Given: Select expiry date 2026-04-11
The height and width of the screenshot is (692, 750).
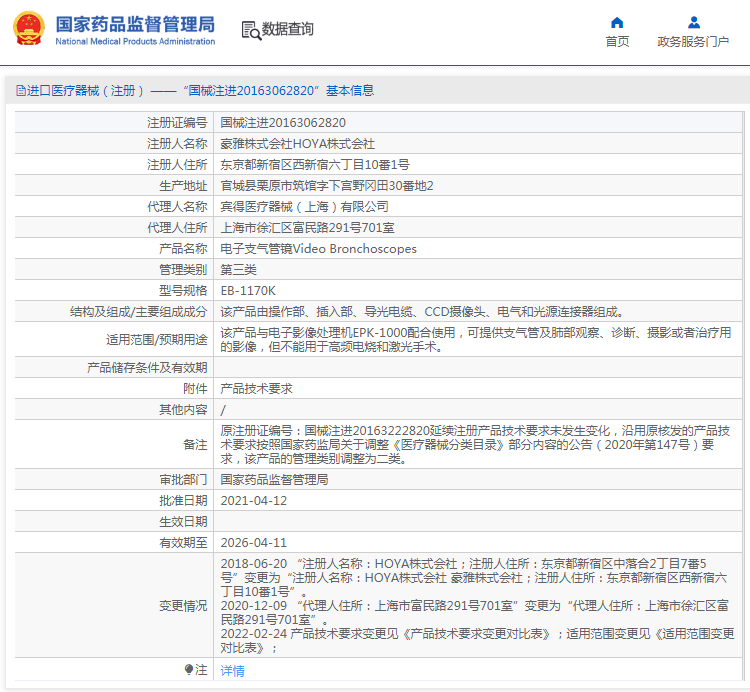Looking at the screenshot, I should click(x=254, y=543).
